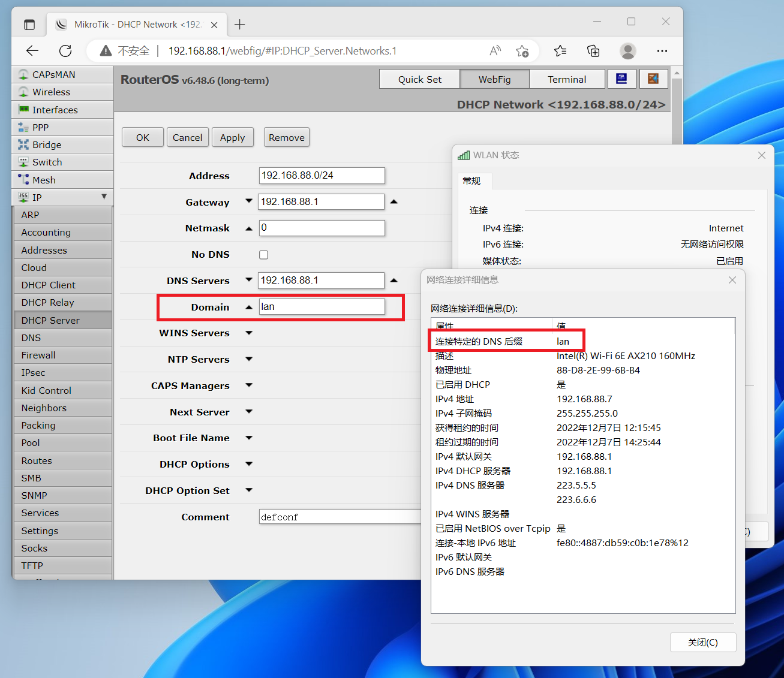Add another Gateway with down arrow

point(249,201)
